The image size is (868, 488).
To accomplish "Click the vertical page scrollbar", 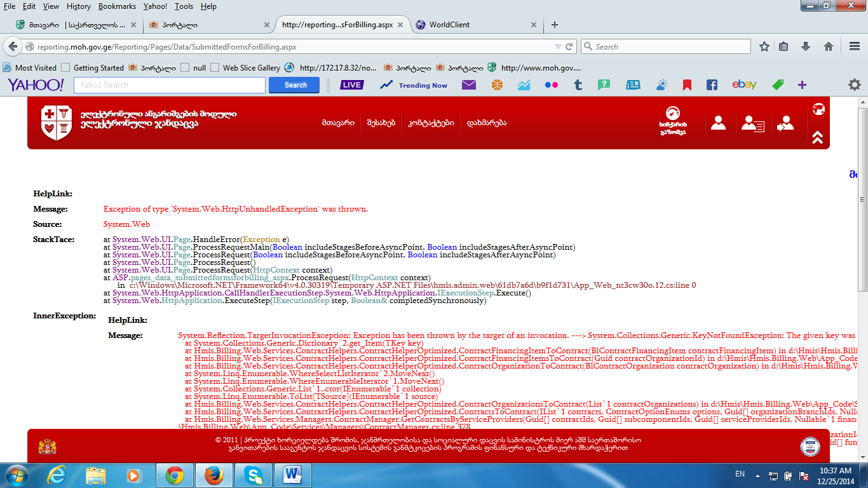I will click(x=862, y=191).
